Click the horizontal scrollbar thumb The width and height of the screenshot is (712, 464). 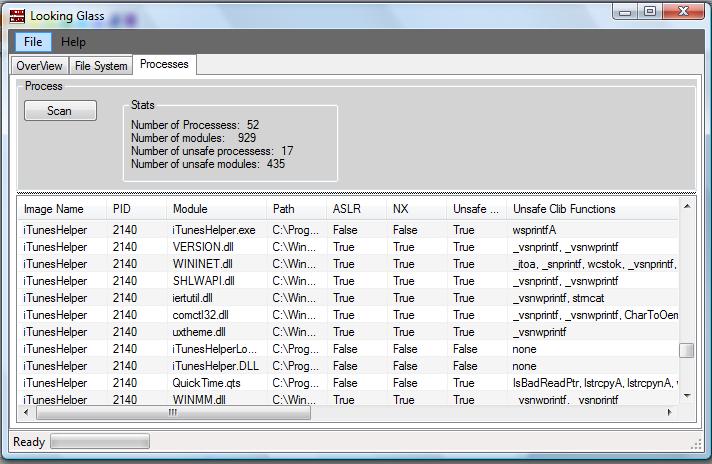pos(173,413)
